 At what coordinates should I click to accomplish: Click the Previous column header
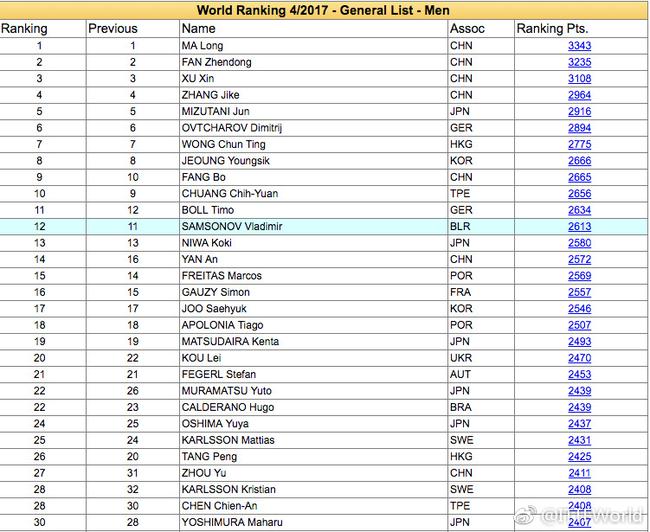pos(113,29)
